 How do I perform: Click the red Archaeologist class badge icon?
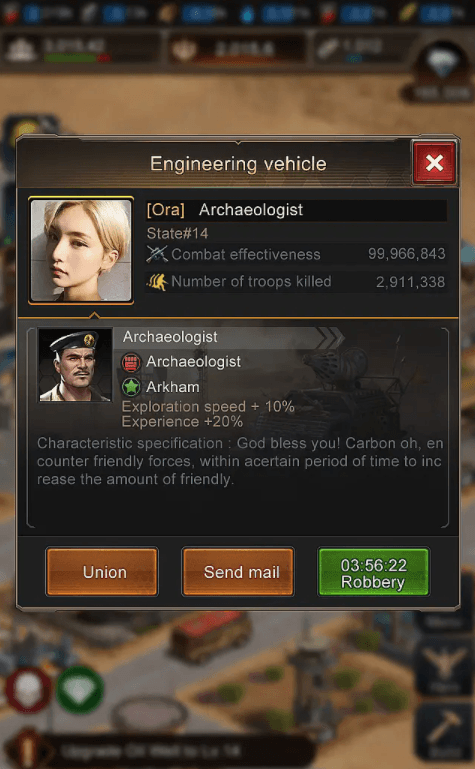(131, 362)
